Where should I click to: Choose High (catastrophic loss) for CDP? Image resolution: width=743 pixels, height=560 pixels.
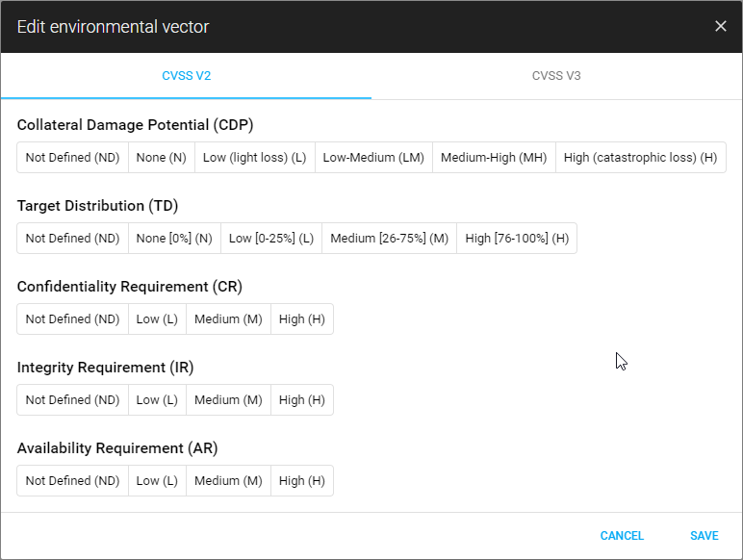coord(640,158)
